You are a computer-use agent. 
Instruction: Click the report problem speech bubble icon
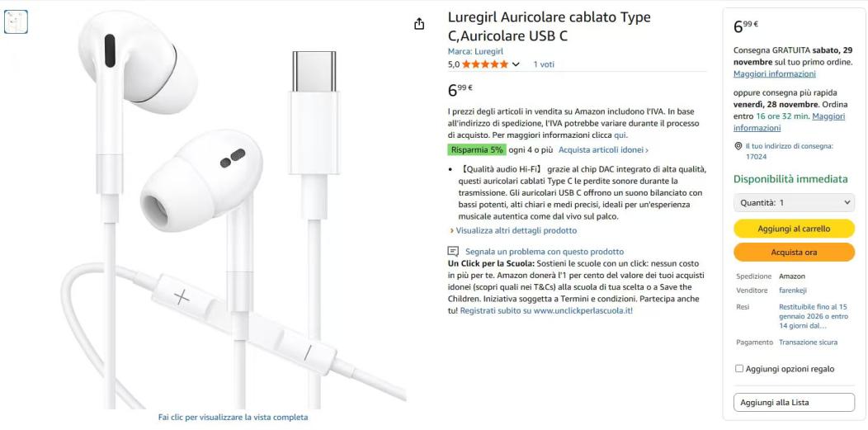click(453, 251)
